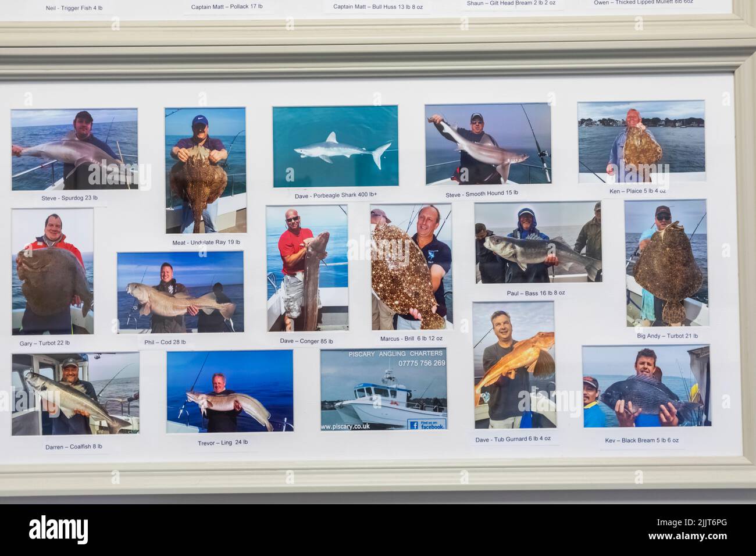
Task: Click caption 'Ken – Plaice 5 lb 4 oz'
Action: pos(637,191)
